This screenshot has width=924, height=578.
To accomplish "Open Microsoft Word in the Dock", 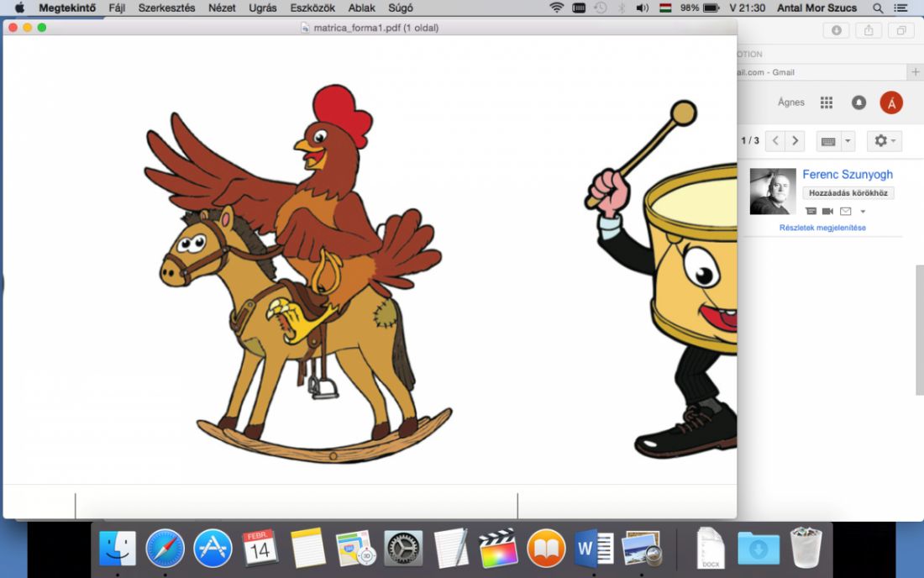I will coord(594,549).
